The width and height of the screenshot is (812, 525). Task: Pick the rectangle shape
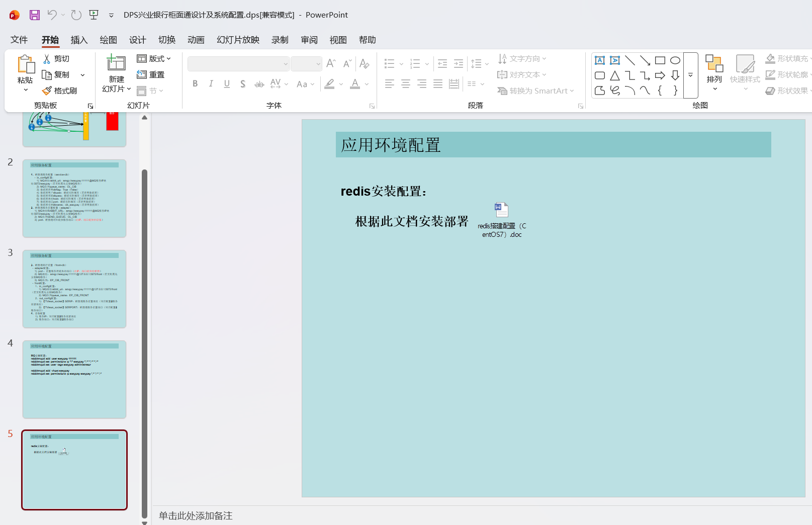tap(660, 60)
